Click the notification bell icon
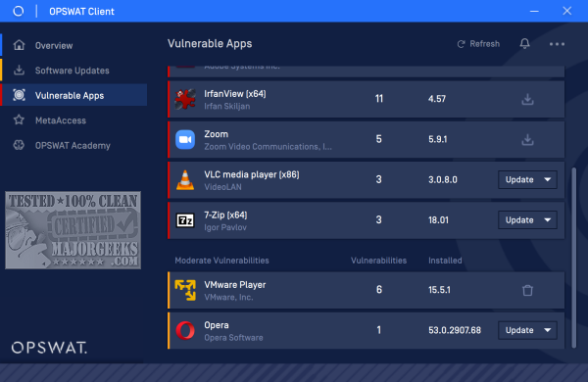This screenshot has height=382, width=588. [x=524, y=44]
